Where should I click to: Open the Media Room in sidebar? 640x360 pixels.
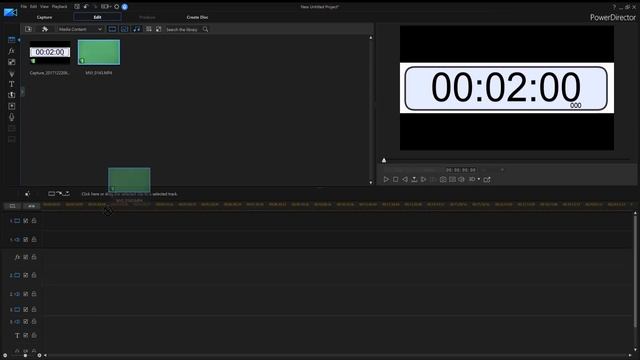pos(11,40)
